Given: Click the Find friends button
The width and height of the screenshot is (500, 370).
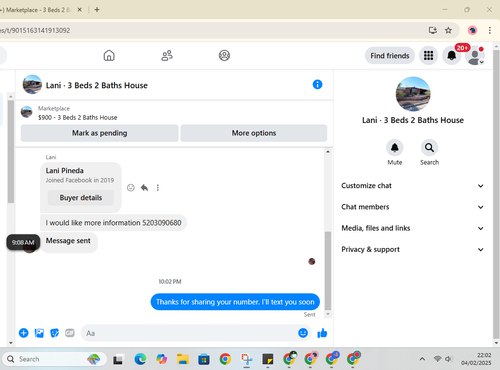Looking at the screenshot, I should tap(390, 56).
